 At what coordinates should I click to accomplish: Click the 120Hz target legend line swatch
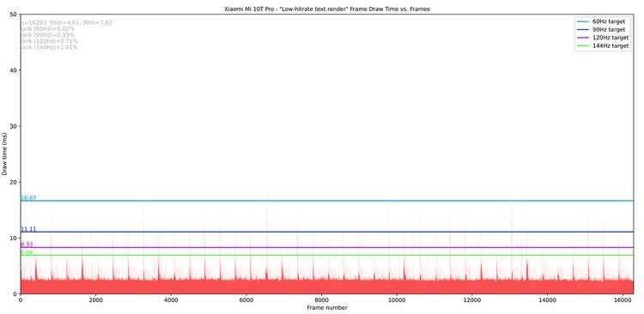coord(584,38)
